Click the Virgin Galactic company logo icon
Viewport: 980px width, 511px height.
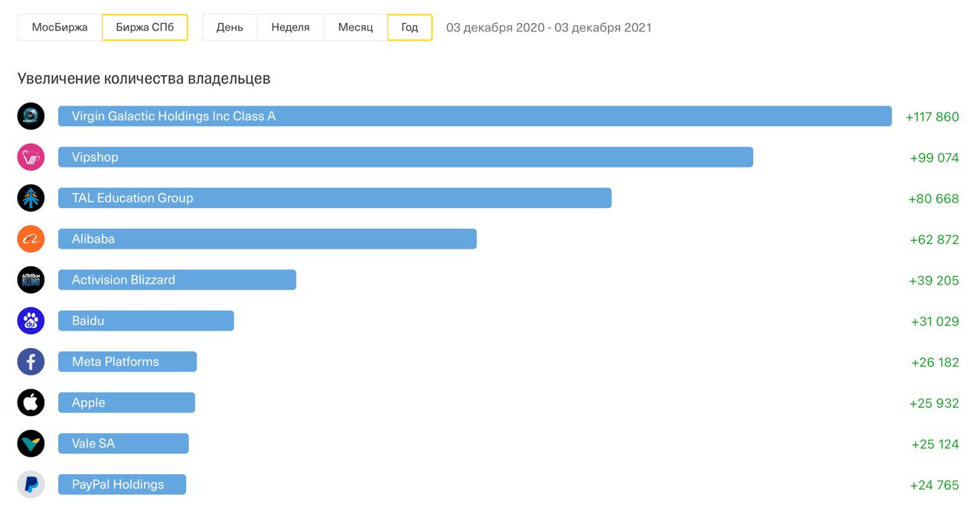click(31, 116)
